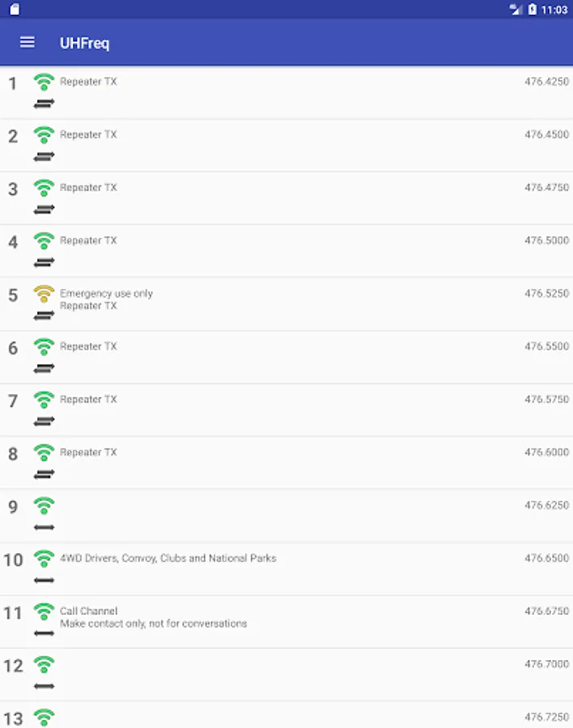
Task: Open the Emergency use only channel
Action: coord(106,294)
